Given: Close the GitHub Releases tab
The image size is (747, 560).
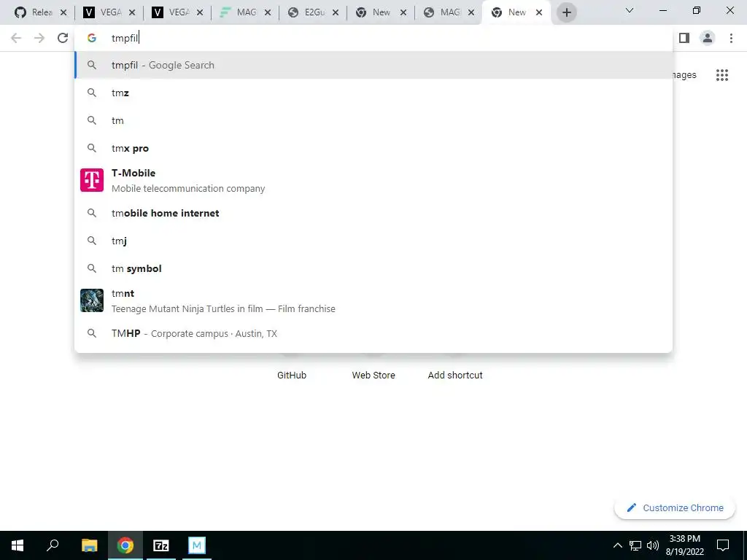Looking at the screenshot, I should coord(63,13).
